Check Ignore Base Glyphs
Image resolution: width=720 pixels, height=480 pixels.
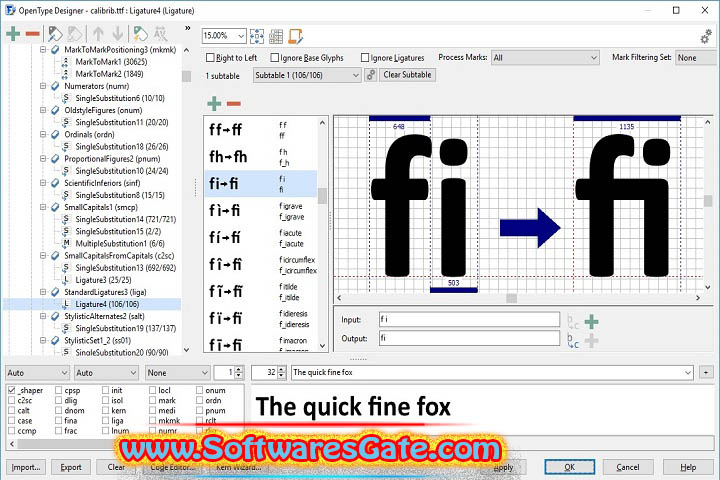[275, 57]
